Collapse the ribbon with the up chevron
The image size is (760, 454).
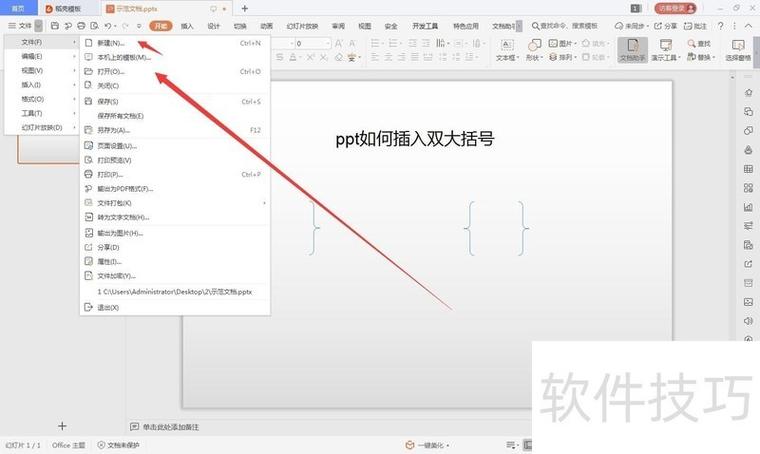tap(749, 26)
